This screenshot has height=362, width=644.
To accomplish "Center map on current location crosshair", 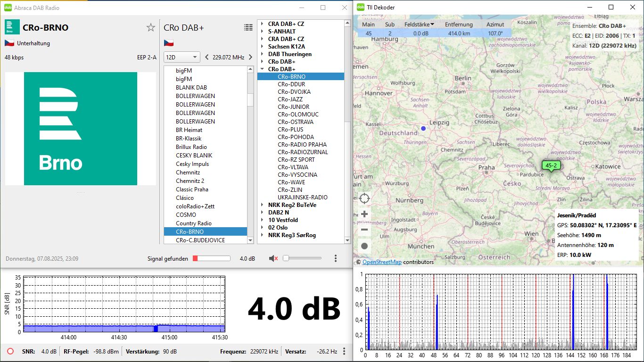I will point(364,198).
